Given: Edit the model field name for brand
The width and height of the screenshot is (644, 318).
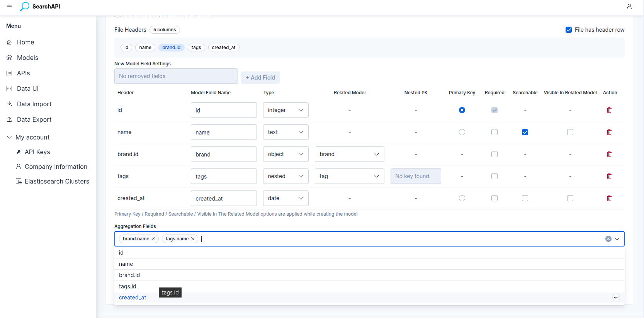Looking at the screenshot, I should coord(224,154).
